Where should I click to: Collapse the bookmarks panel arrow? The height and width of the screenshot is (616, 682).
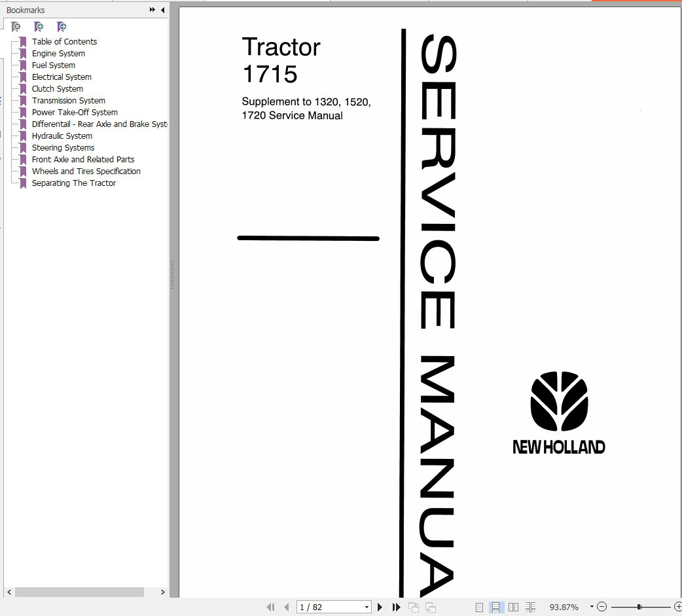coord(163,10)
